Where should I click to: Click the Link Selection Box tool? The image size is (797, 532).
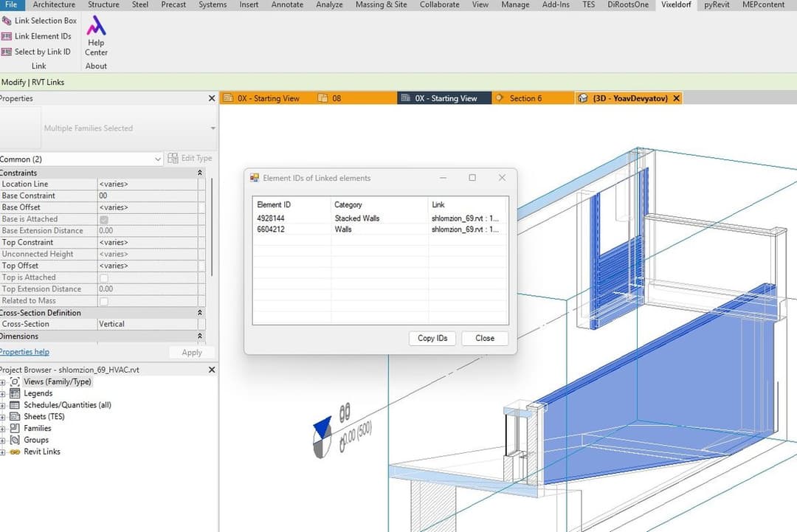pyautogui.click(x=39, y=21)
